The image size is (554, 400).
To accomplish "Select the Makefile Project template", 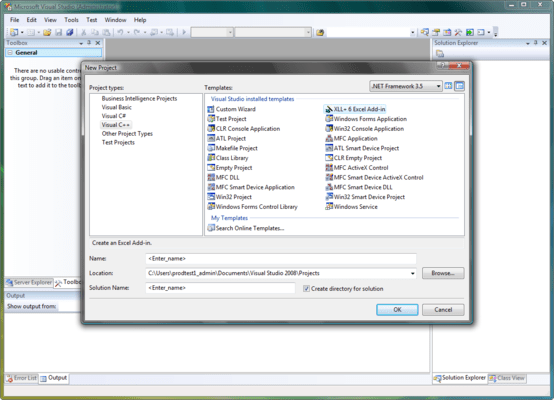I will click(232, 148).
